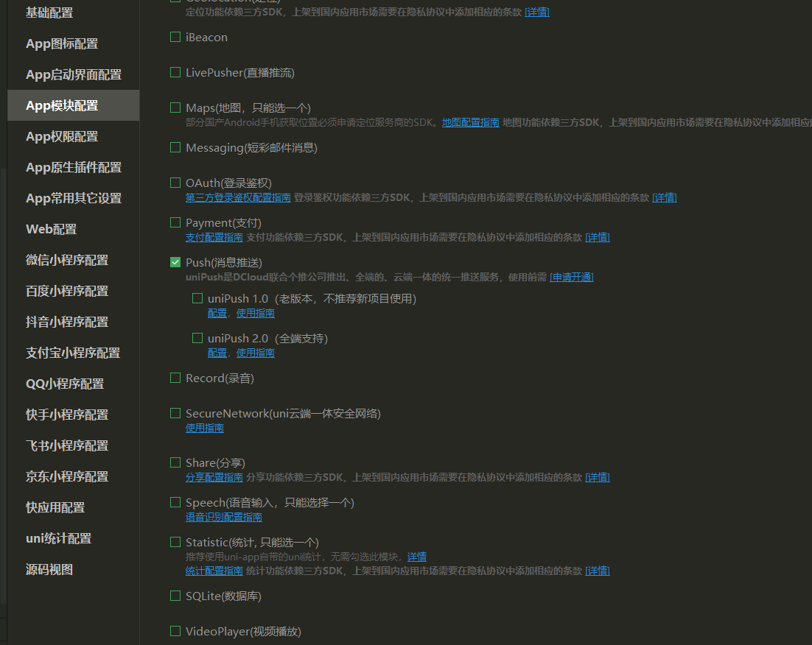Enable Maps(地图) module checkbox
The width and height of the screenshot is (812, 645).
coord(175,107)
